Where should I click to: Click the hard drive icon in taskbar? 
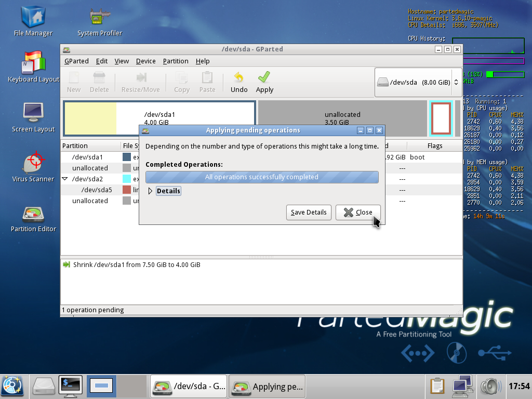(x=44, y=386)
